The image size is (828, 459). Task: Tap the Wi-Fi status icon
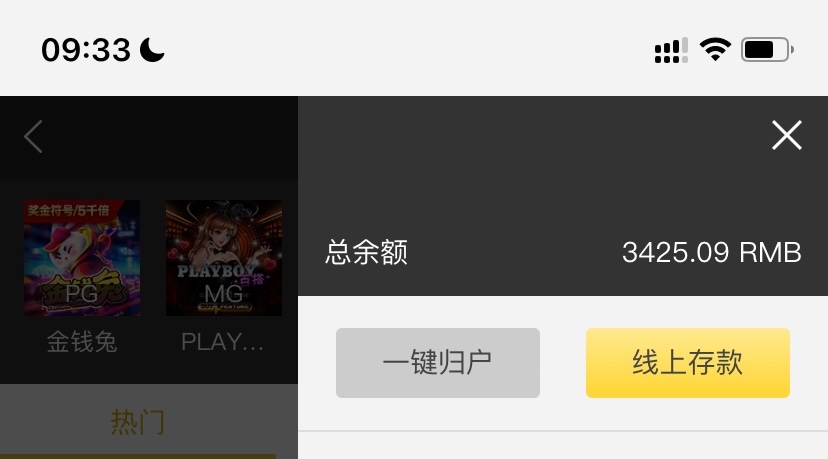click(715, 50)
